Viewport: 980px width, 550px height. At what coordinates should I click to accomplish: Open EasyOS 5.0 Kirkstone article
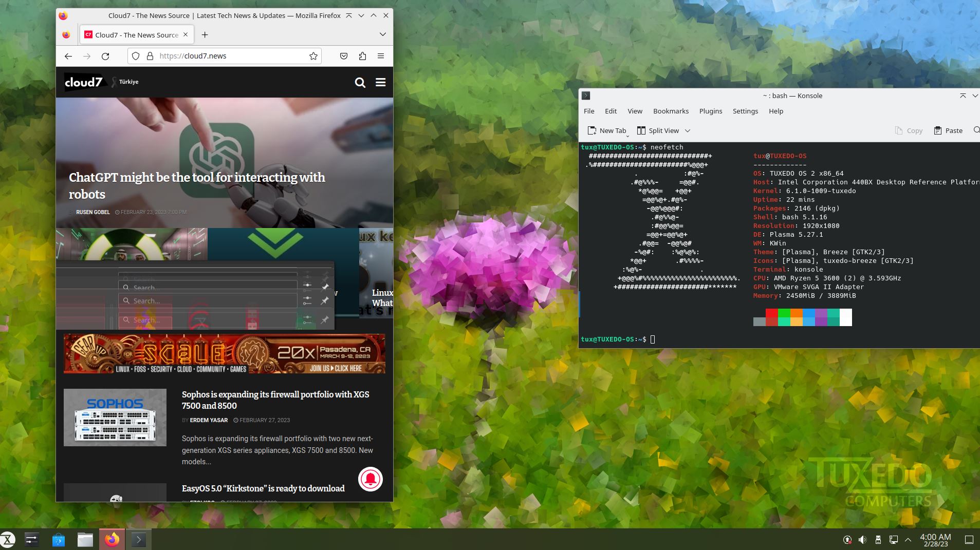pos(263,488)
